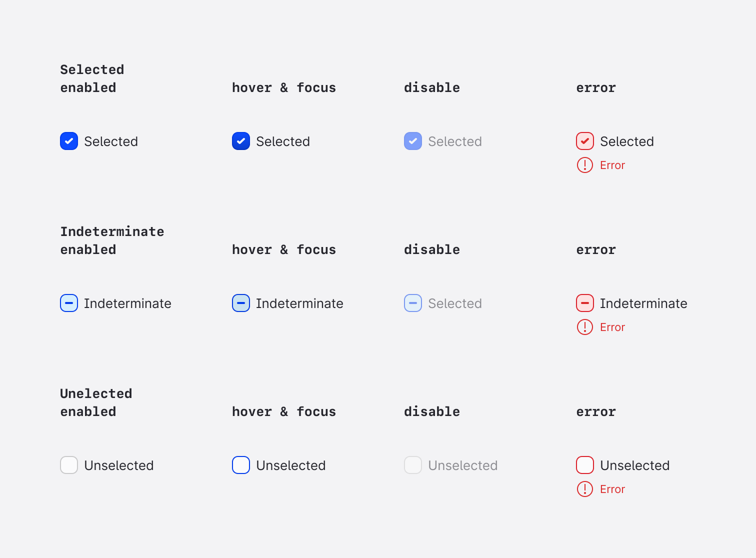This screenshot has height=558, width=756.
Task: Check the red-outlined error Unselected checkbox
Action: pyautogui.click(x=585, y=465)
